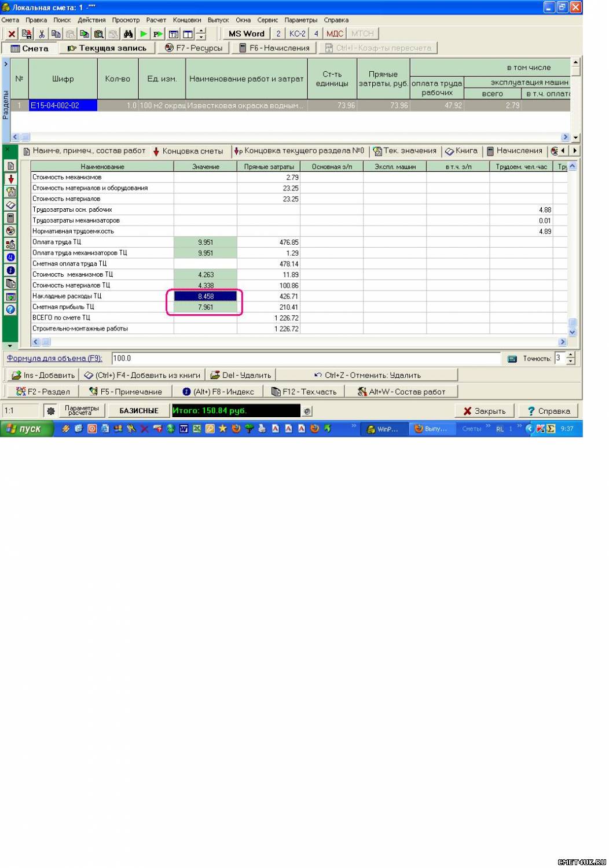
Task: Open the Начисления tab
Action: point(514,151)
